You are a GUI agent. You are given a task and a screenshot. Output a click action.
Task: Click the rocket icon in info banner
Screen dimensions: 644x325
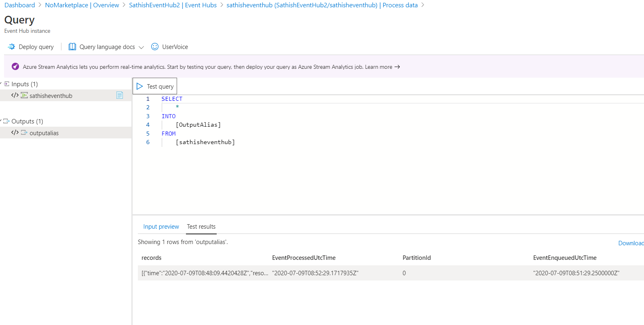[15, 67]
